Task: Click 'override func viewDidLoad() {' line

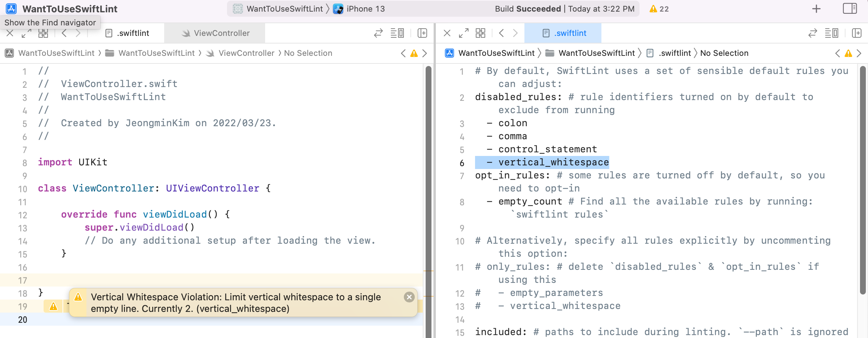Action: tap(145, 214)
